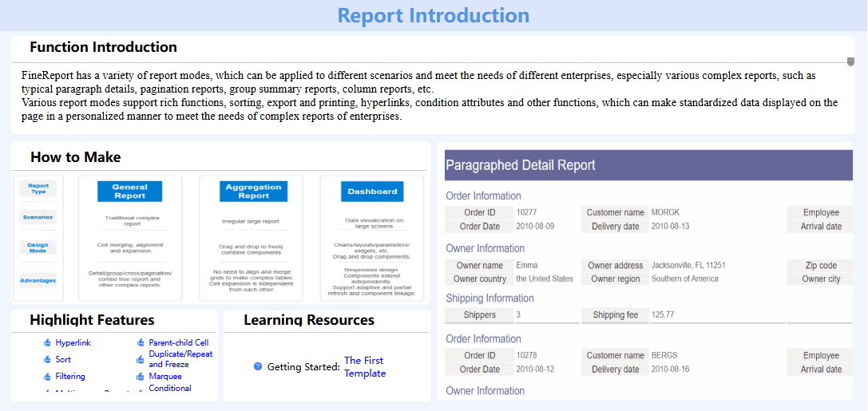868x411 pixels.
Task: Open the Hyperlink feature link
Action: 73,343
